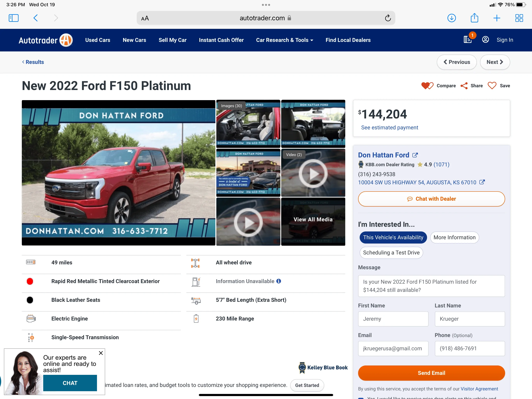Click the Electric Engine icon

click(31, 319)
